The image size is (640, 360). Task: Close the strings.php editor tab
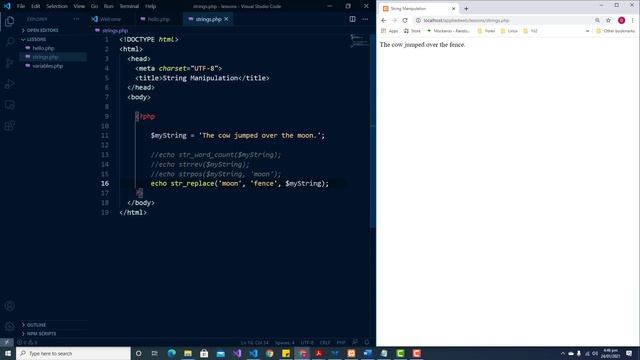pyautogui.click(x=226, y=19)
